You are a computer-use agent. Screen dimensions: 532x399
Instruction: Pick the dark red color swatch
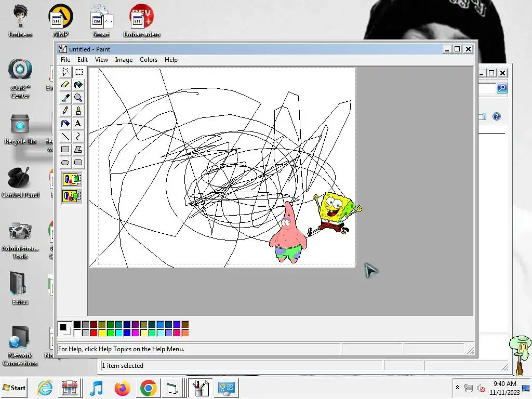point(94,325)
